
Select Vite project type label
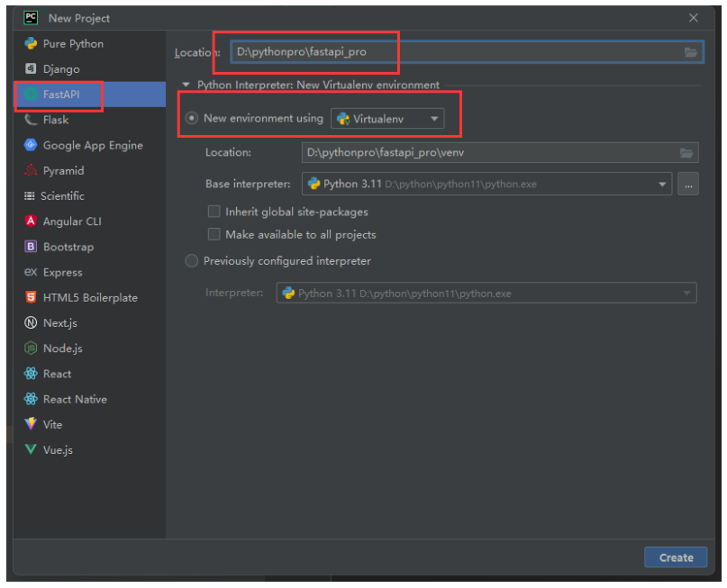click(x=52, y=424)
